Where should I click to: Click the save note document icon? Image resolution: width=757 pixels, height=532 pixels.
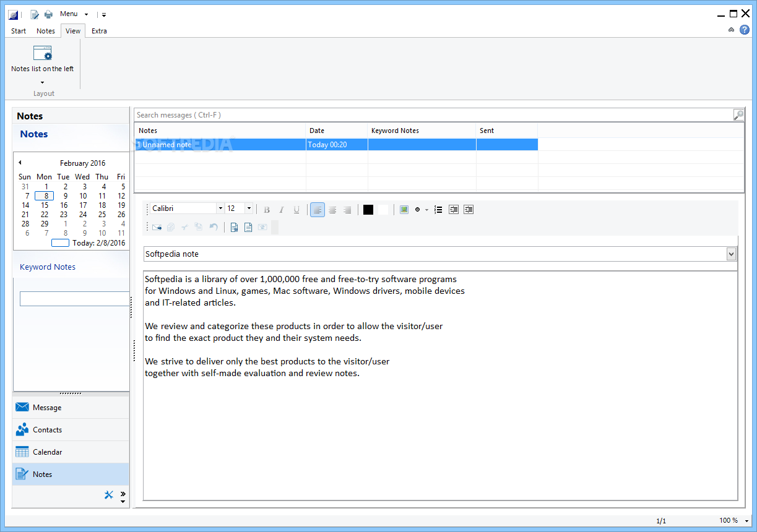(234, 227)
